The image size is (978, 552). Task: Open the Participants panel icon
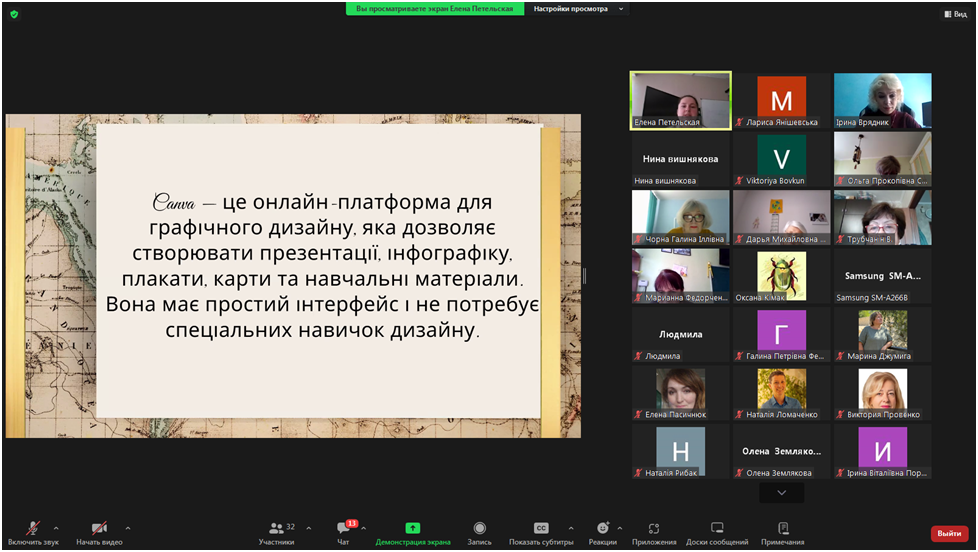[x=277, y=528]
